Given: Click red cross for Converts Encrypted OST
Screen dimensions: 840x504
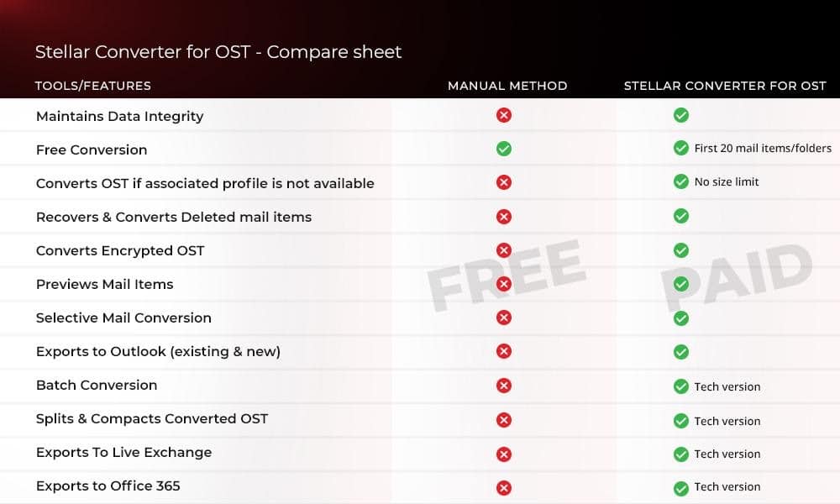Looking at the screenshot, I should coord(503,250).
